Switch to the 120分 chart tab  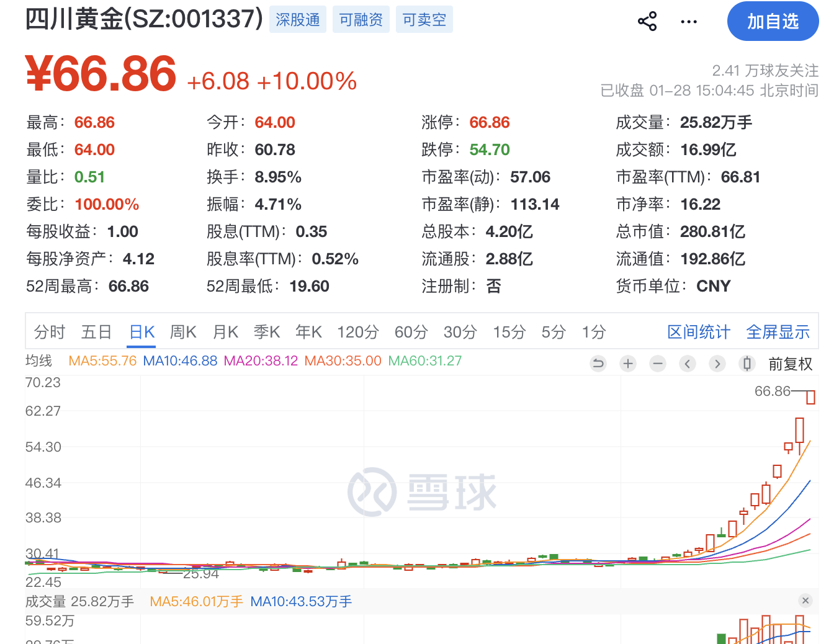pyautogui.click(x=358, y=333)
